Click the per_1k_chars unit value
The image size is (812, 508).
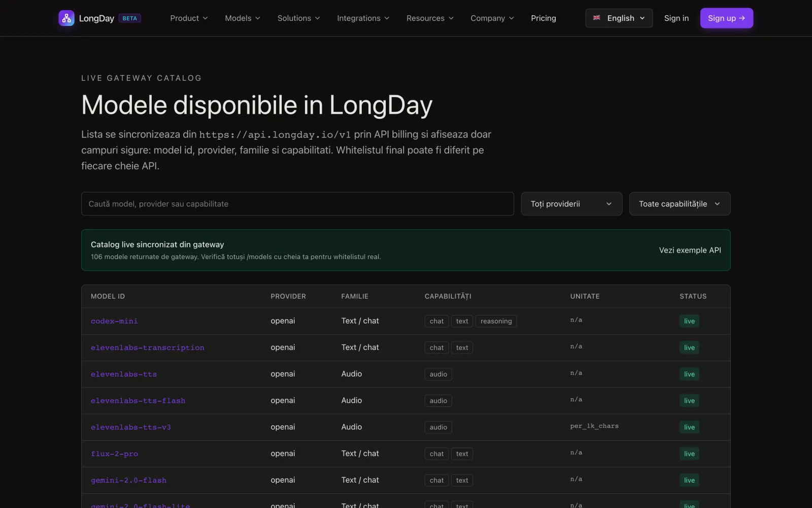(x=594, y=426)
